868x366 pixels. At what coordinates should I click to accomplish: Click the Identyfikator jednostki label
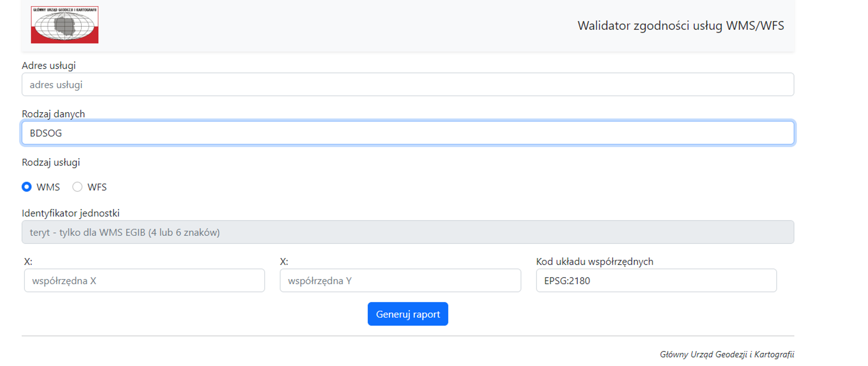point(71,213)
